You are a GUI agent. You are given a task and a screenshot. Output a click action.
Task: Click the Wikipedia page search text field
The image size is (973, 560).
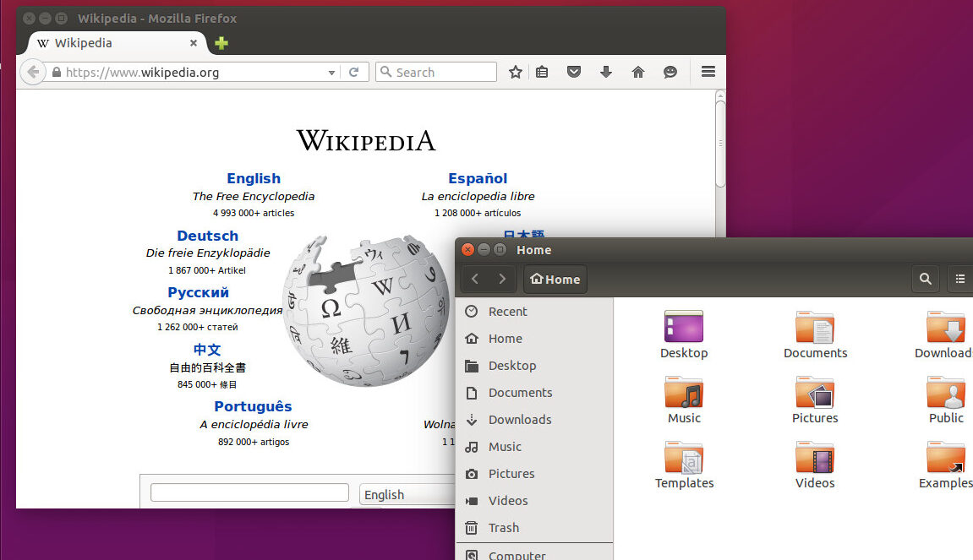click(249, 492)
